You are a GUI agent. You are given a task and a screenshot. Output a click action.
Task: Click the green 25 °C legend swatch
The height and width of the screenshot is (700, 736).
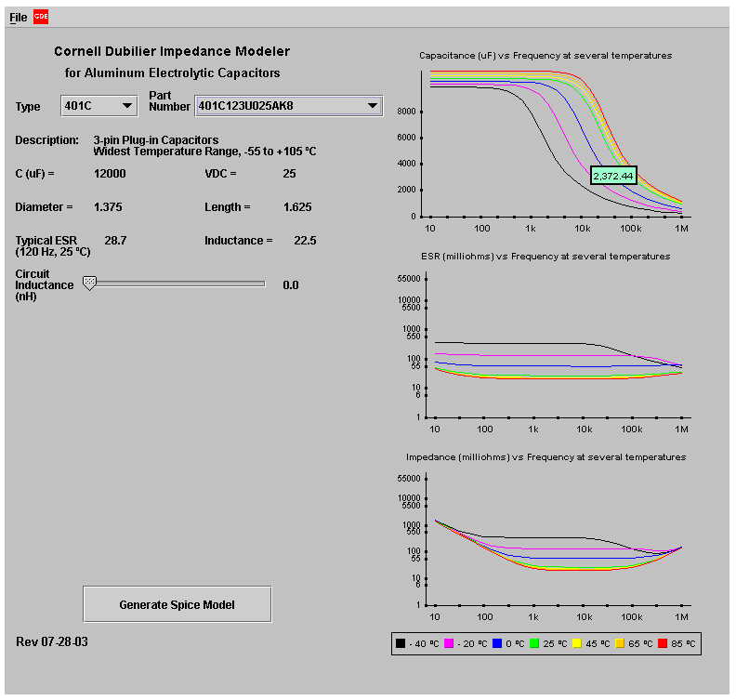tap(534, 643)
